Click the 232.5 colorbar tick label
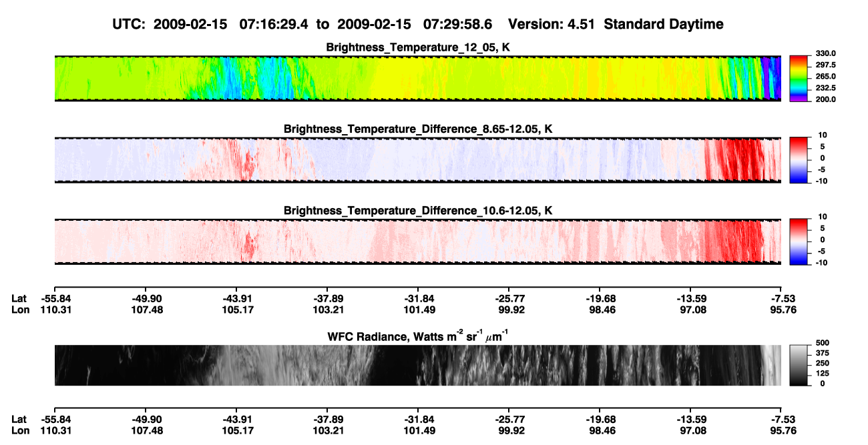The image size is (868, 445). pos(826,87)
